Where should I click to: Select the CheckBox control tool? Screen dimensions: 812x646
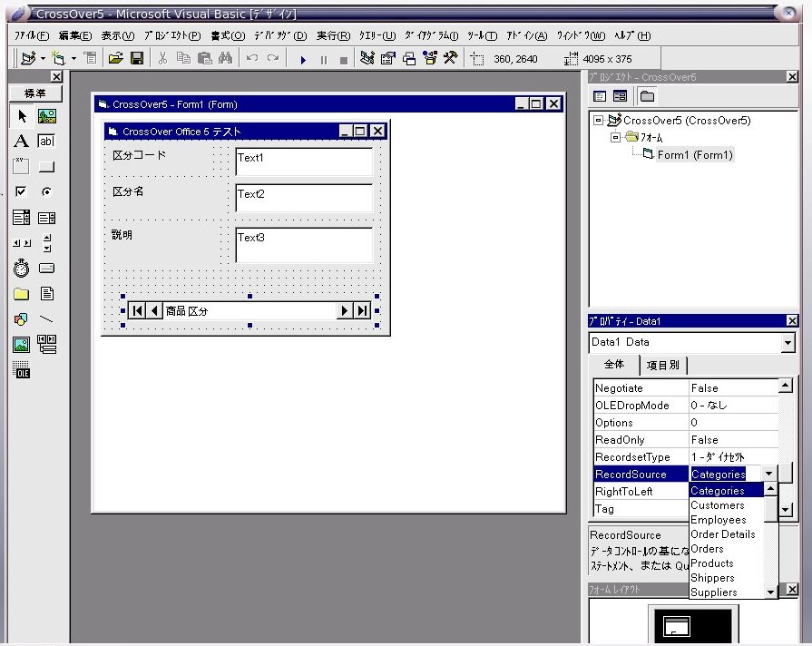21,191
